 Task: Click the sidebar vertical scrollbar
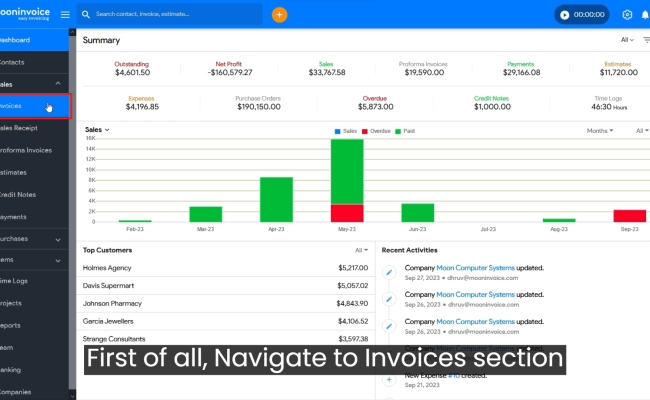pyautogui.click(x=72, y=211)
